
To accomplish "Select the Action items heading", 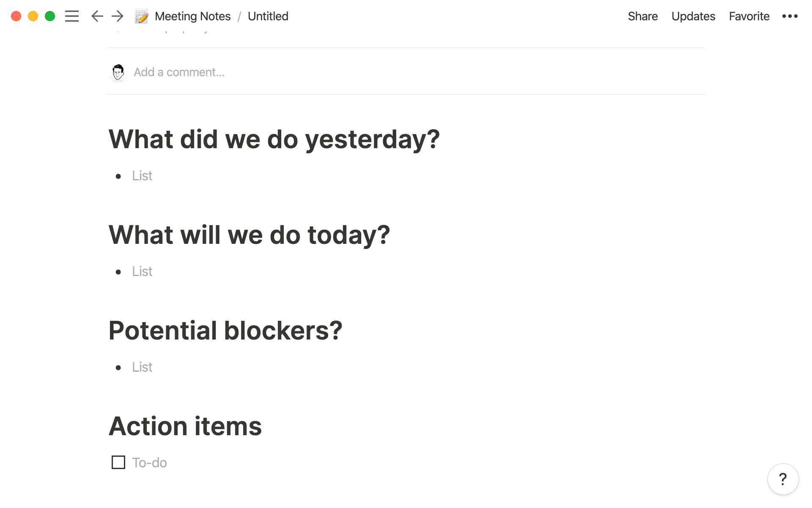I will 185,426.
